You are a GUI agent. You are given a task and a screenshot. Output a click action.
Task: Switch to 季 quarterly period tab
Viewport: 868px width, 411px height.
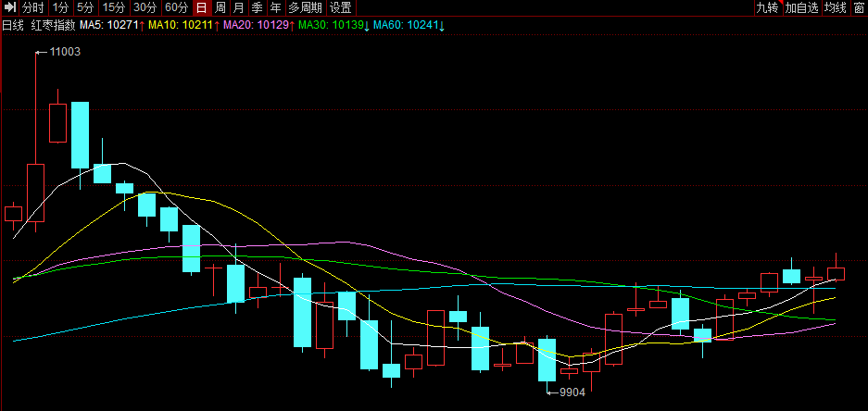(257, 7)
